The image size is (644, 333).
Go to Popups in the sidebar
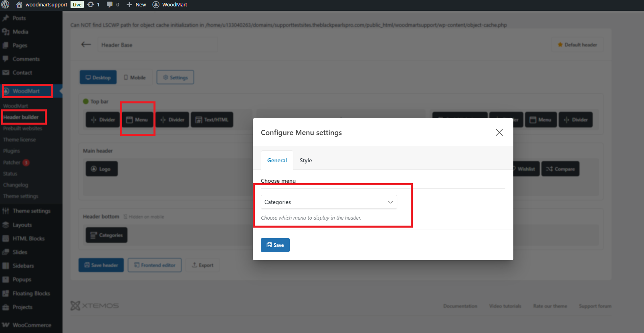[22, 279]
